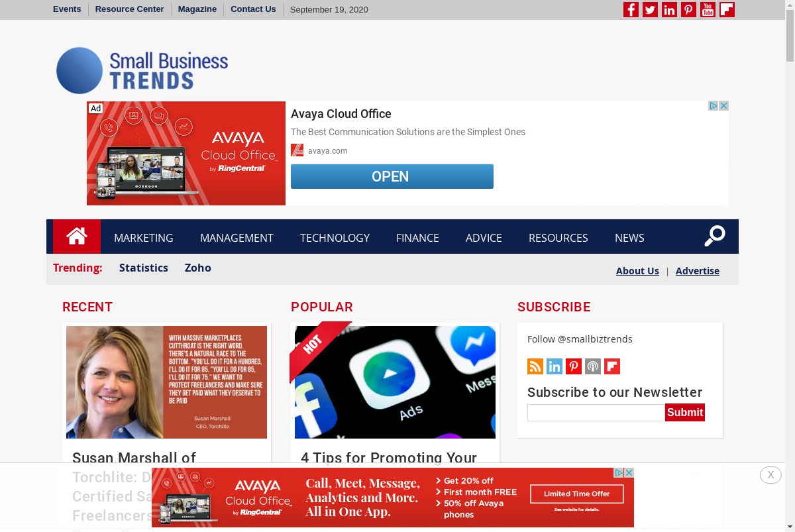The height and width of the screenshot is (532, 795).
Task: Open trending topic Zoho
Action: coord(198,268)
